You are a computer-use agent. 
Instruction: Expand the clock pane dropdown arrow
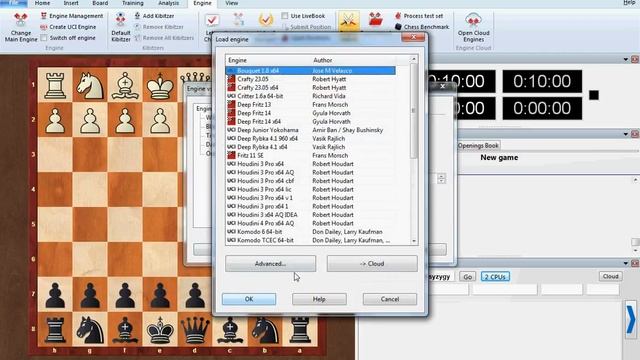[626, 60]
